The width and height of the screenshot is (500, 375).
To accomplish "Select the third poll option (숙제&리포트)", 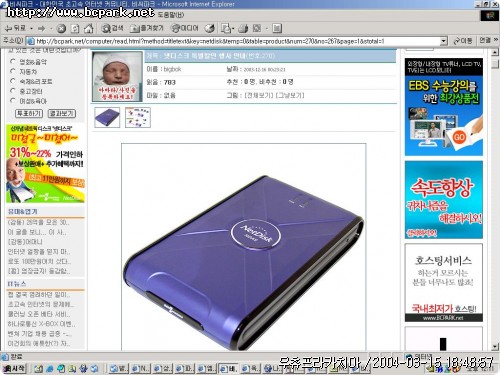I will coord(13,81).
